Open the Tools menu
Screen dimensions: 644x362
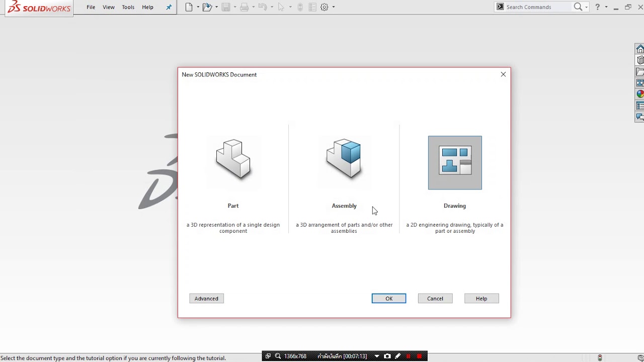(128, 7)
